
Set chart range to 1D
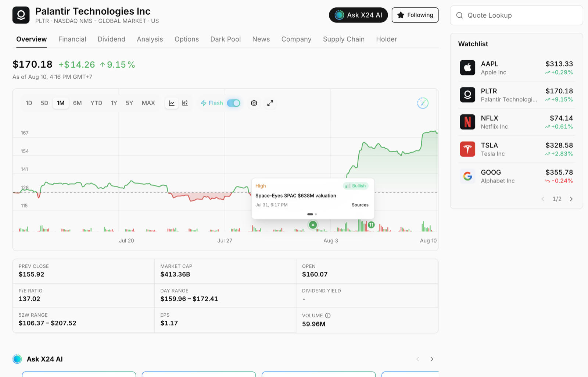[x=29, y=103]
